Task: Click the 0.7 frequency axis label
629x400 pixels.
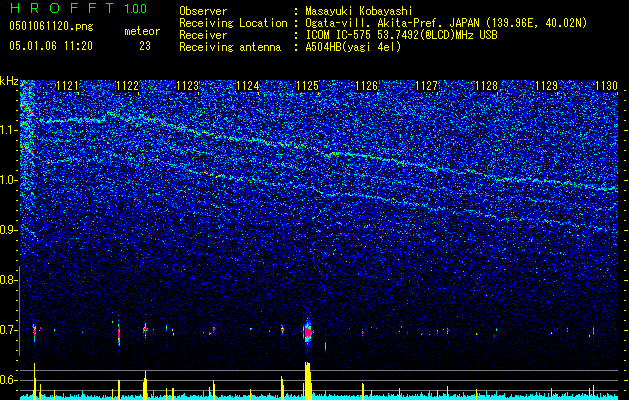Action: (8, 330)
